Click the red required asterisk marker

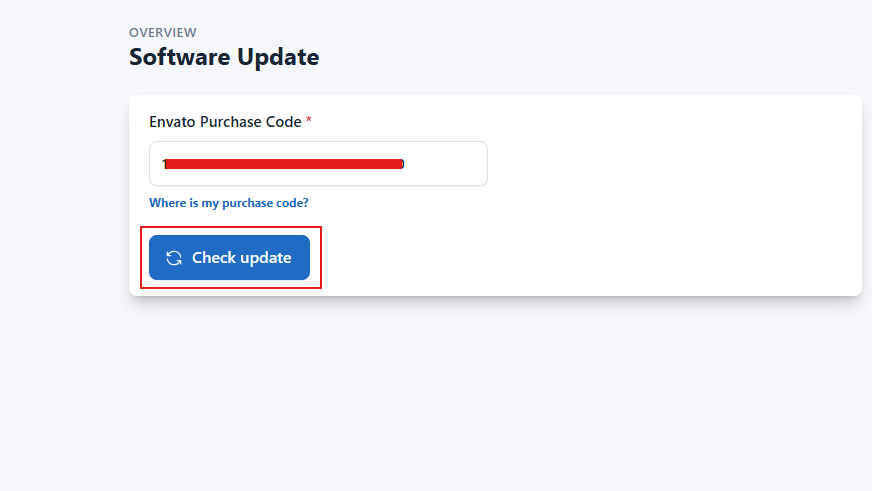309,121
